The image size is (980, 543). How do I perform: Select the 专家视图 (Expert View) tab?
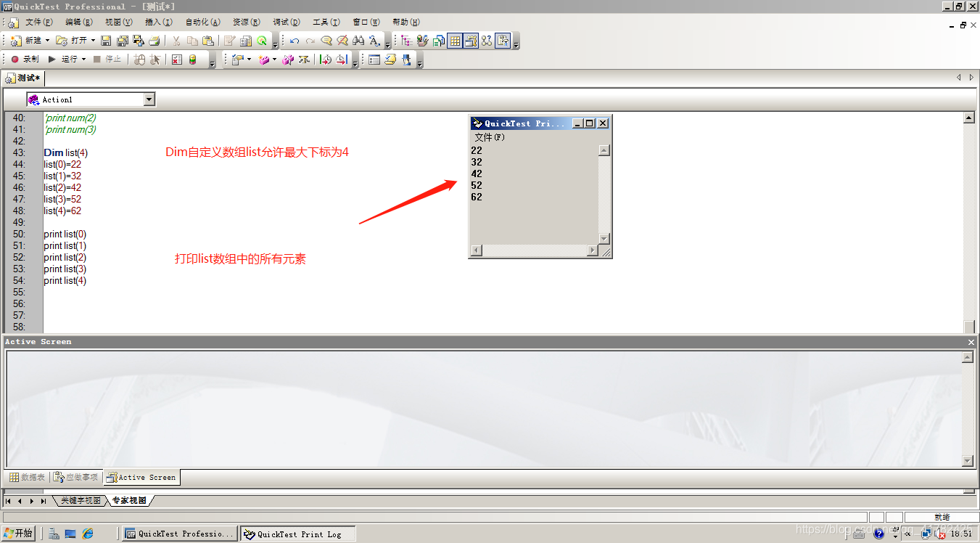click(129, 501)
